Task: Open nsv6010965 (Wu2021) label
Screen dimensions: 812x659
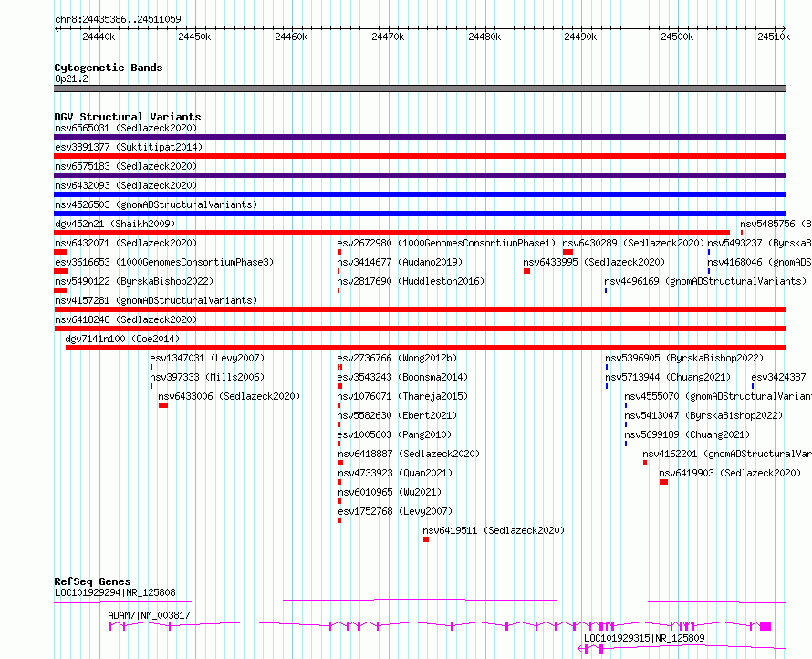Action: 390,492
